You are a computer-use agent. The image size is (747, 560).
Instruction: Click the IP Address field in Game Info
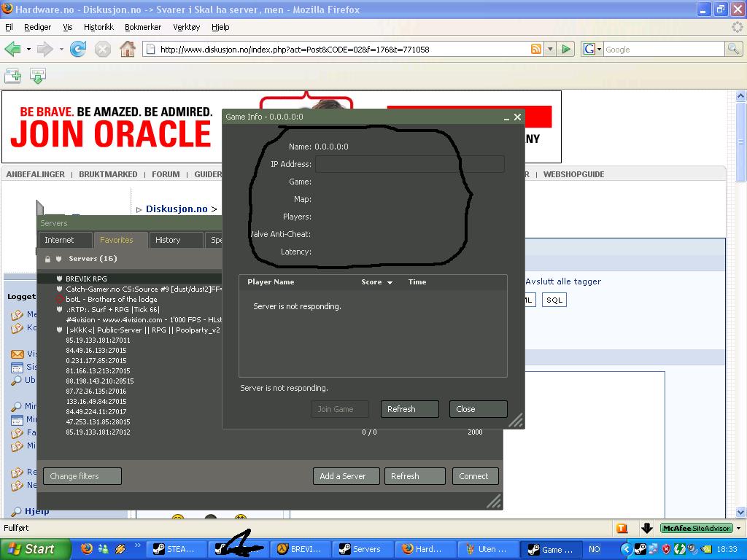click(x=410, y=164)
